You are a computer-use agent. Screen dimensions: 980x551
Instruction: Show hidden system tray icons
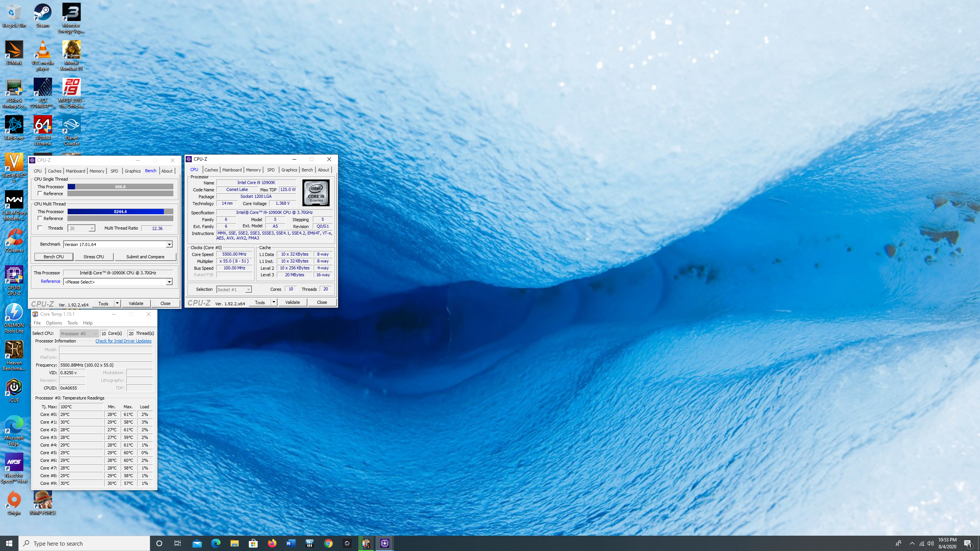(912, 543)
